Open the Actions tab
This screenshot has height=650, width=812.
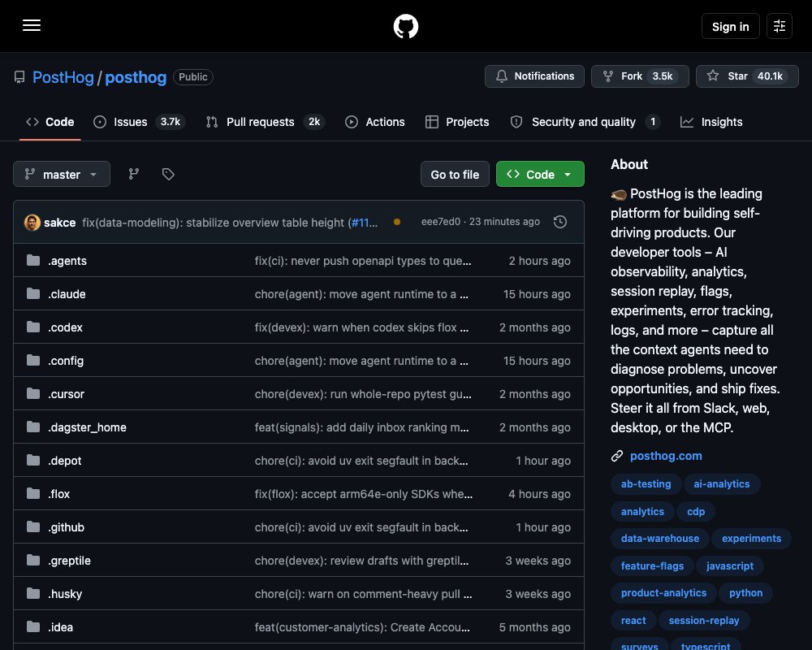pyautogui.click(x=375, y=122)
